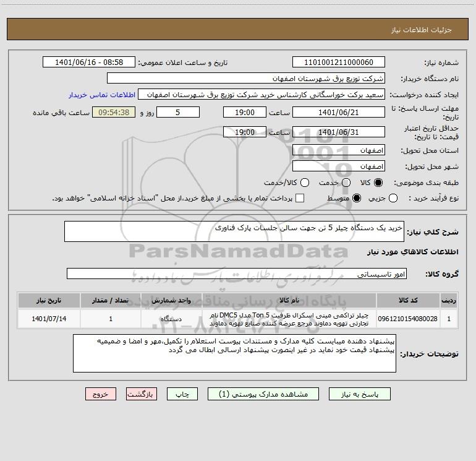Click the days remaining field showing 5
The width and height of the screenshot is (476, 461).
click(x=178, y=112)
